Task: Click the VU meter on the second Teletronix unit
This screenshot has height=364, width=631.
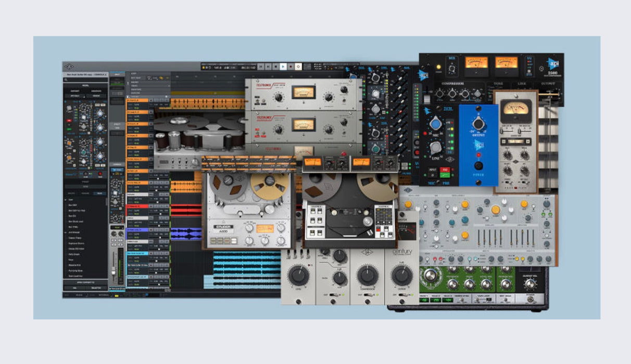Action: point(304,125)
